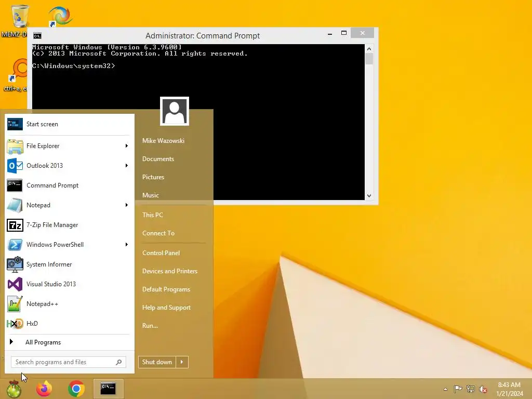The height and width of the screenshot is (399, 532).
Task: Open the colorful swirl desktop shortcut
Action: [60, 16]
